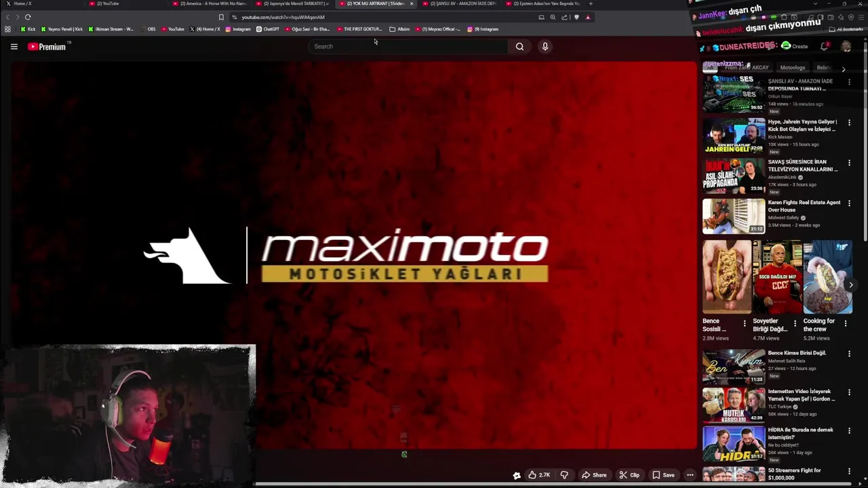Click the bookmark icon beside address bar
This screenshot has width=868, height=488.
pos(221,17)
